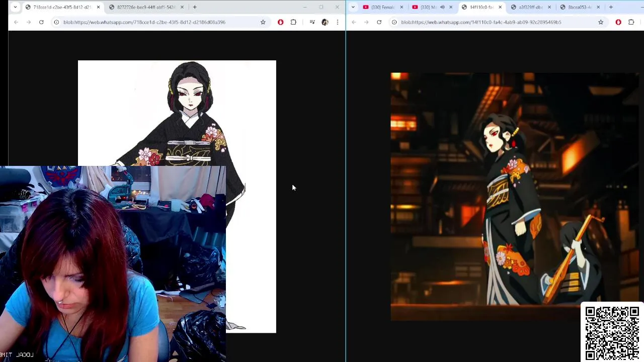Open a new tab in left browser
The height and width of the screenshot is (362, 644).
[195, 7]
